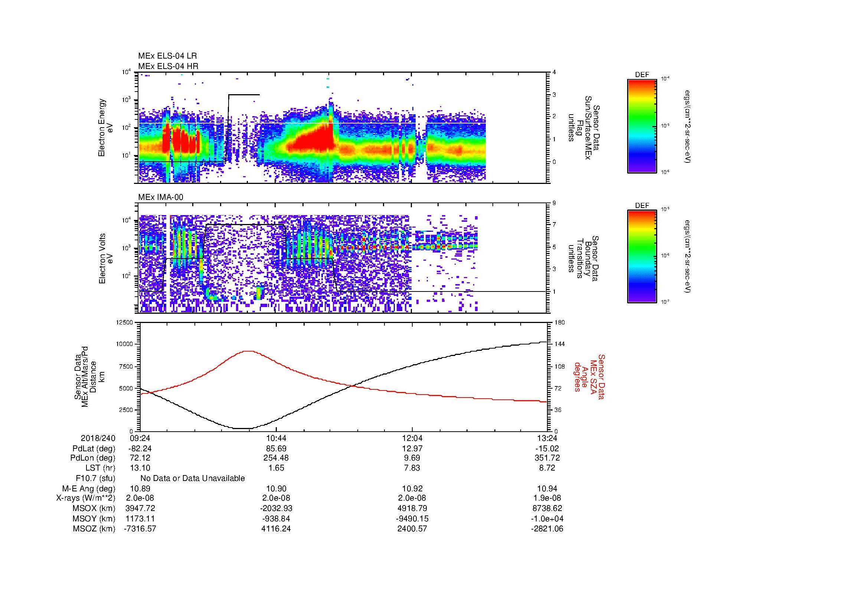This screenshot has width=868, height=613.
Task: Click the 'MSOX (km)' row label
Action: pyautogui.click(x=94, y=508)
